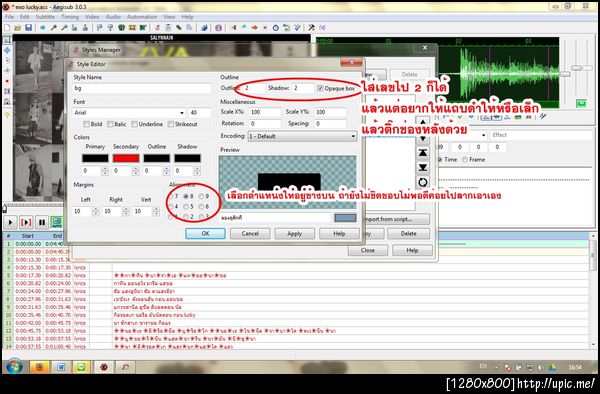Click move style to bottom arrow

(x=422, y=168)
